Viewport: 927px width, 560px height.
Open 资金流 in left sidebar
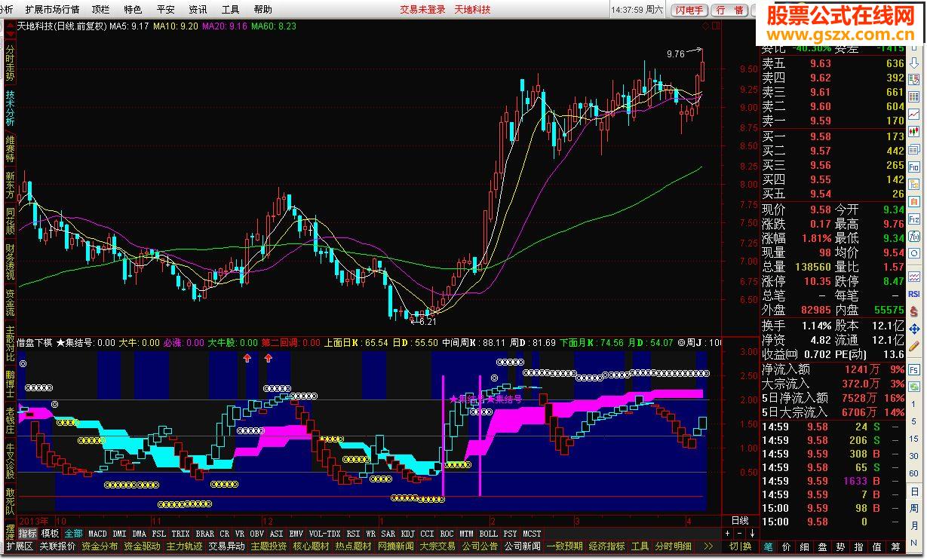coord(10,302)
